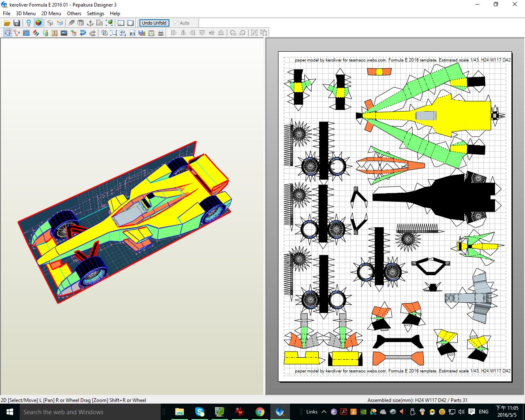Click the Open file folder icon
Viewport: 525px width, 420px height.
click(x=7, y=23)
